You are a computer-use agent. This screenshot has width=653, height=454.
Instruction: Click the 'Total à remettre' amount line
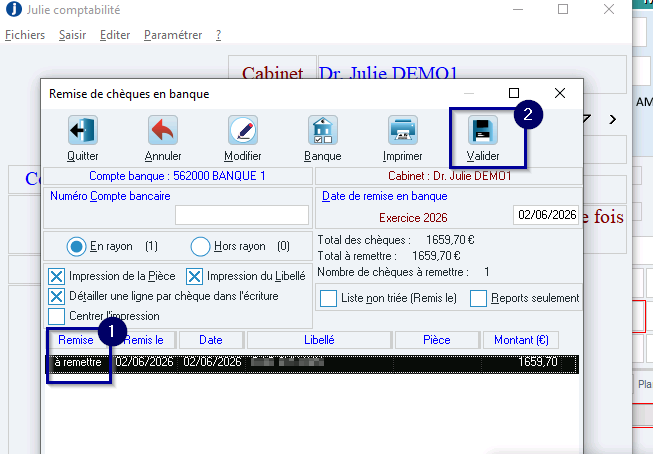(x=389, y=256)
